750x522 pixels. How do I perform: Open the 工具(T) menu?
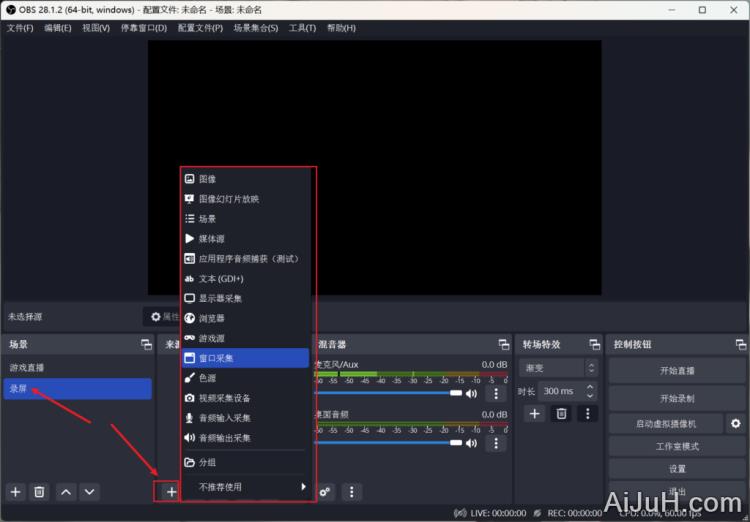tap(302, 28)
